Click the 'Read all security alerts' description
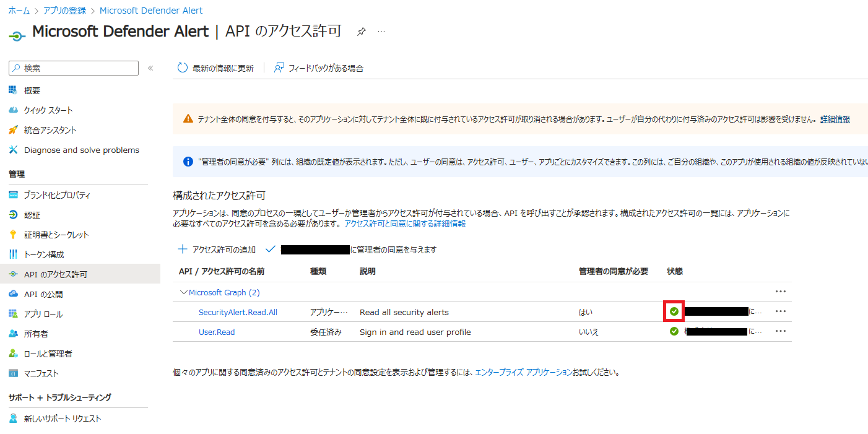The image size is (868, 434). tap(404, 312)
